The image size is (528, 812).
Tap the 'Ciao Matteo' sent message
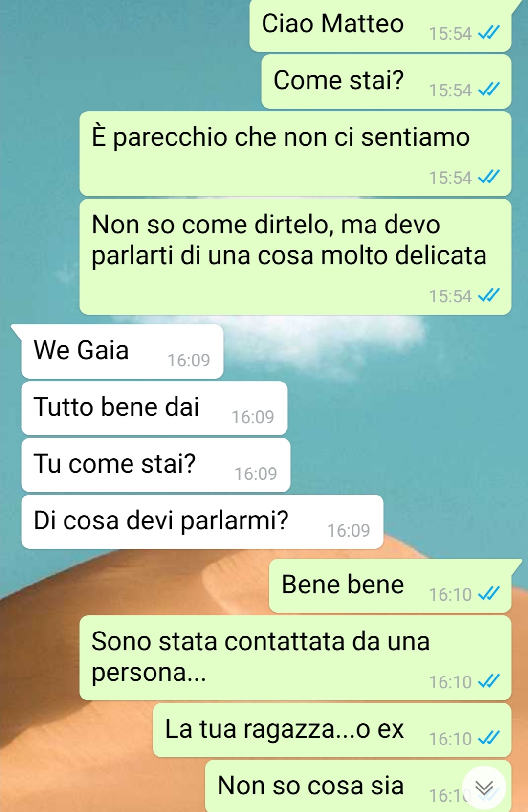[x=380, y=25]
